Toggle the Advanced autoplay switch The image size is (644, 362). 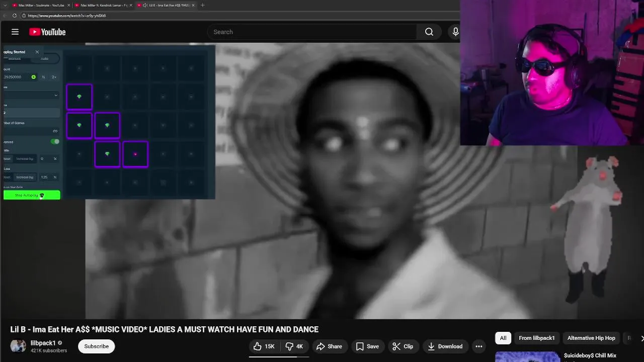pyautogui.click(x=55, y=142)
